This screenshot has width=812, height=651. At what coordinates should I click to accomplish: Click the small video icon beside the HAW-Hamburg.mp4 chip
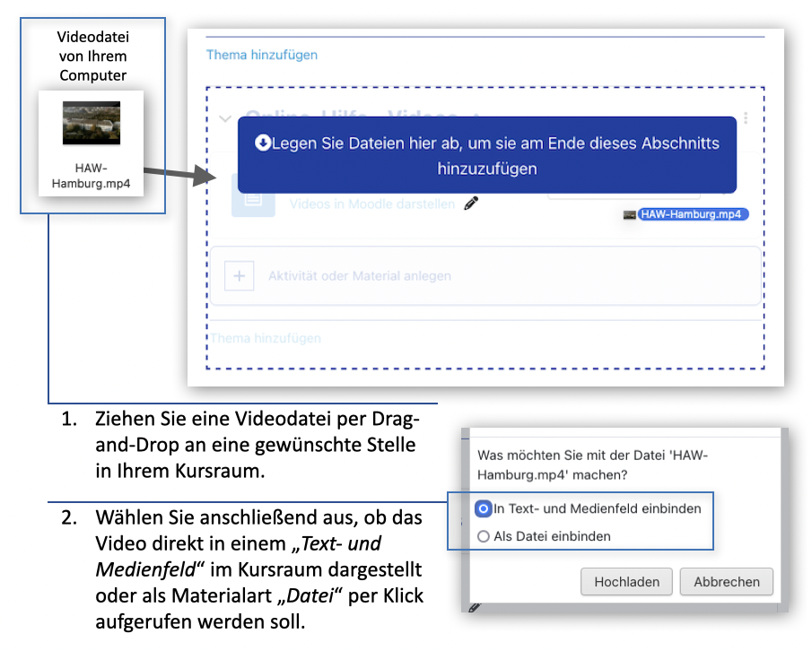(630, 215)
